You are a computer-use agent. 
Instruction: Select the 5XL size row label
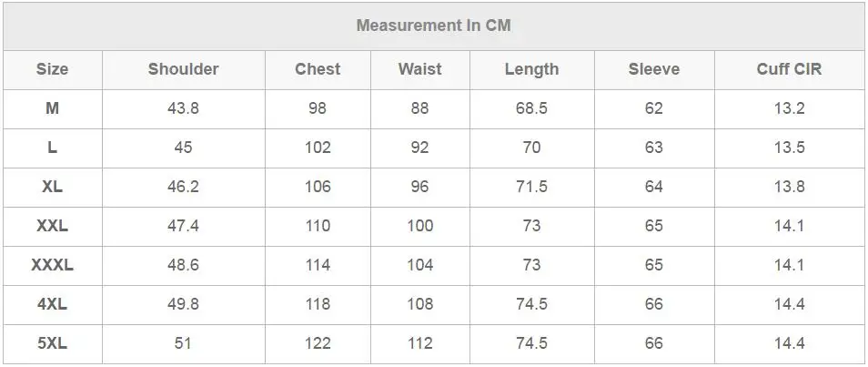click(52, 343)
